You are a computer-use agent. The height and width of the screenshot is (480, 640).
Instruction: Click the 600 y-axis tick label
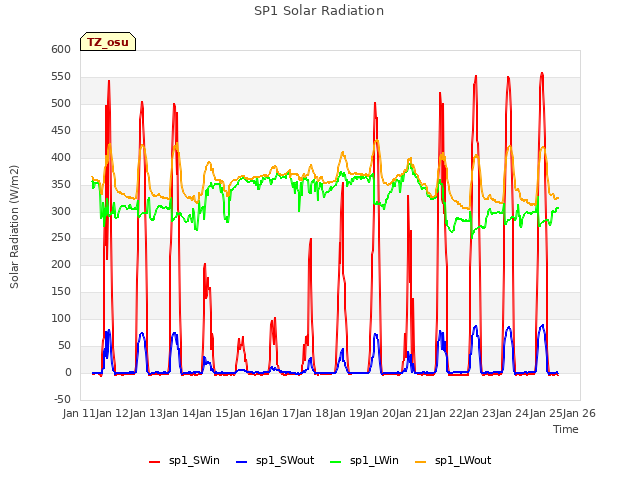[x=61, y=49]
